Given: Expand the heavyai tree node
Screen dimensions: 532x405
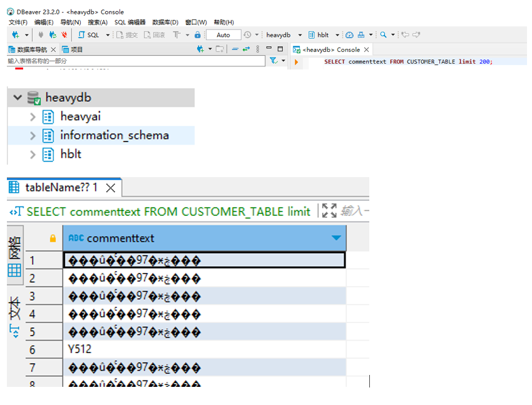Looking at the screenshot, I should click(x=32, y=116).
